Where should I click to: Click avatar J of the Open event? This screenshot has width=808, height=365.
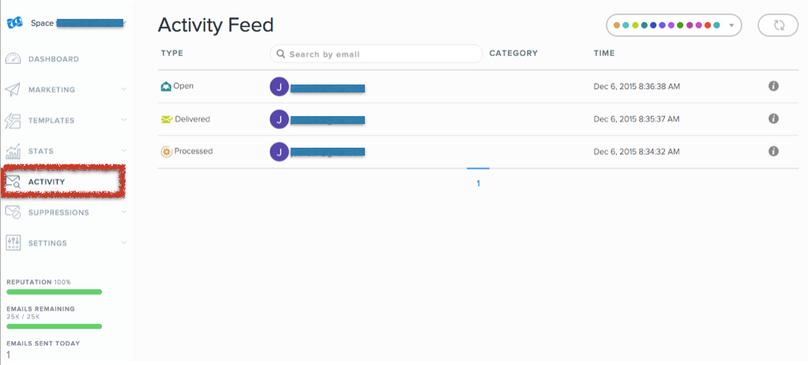pos(279,87)
